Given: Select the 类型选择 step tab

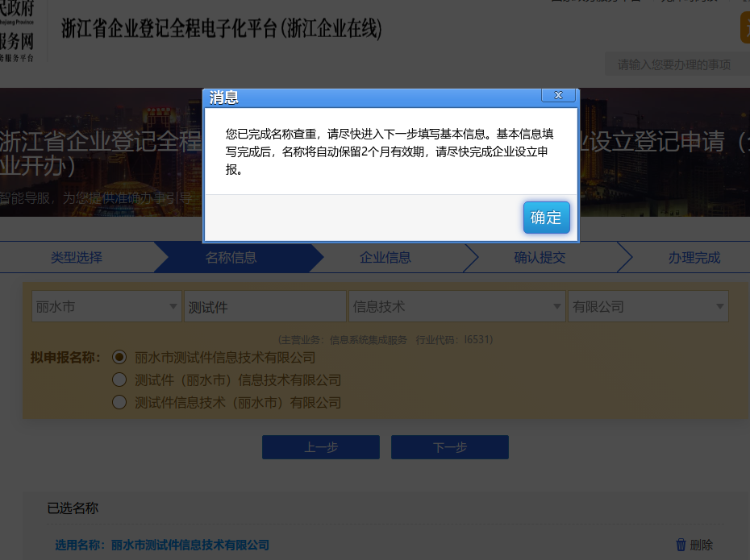Looking at the screenshot, I should click(77, 258).
